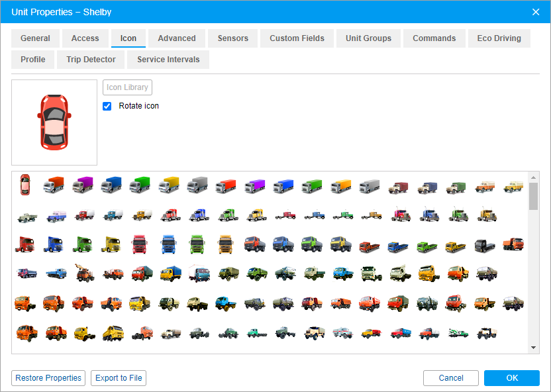Pick the yellow vintage truck with cream box

tap(513, 187)
